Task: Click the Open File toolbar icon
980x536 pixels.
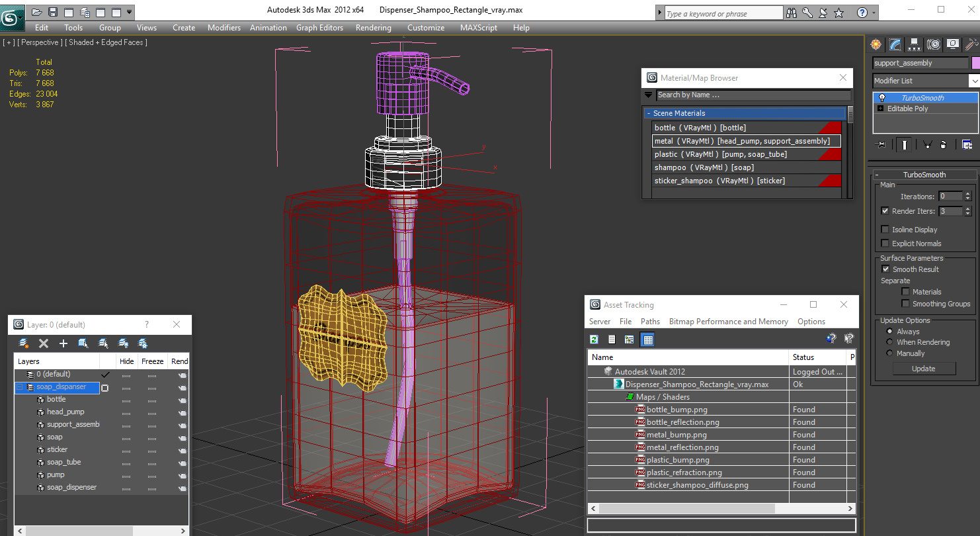Action: [37, 12]
